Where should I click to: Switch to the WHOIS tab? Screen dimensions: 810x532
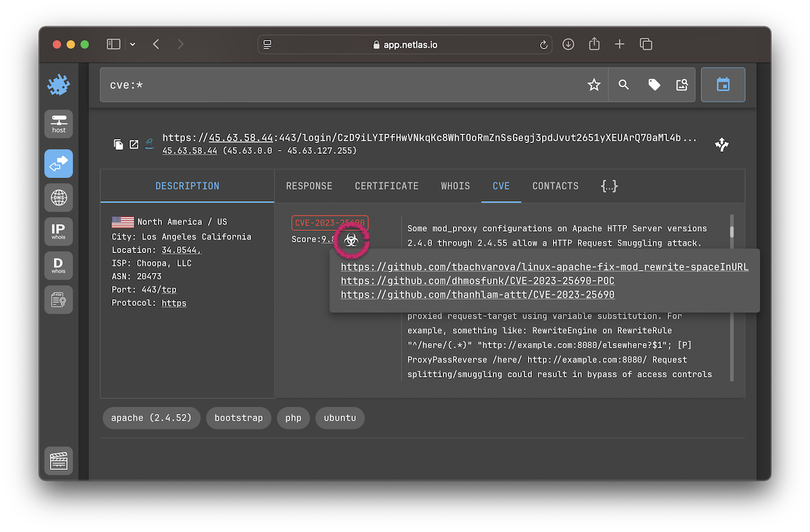click(455, 186)
